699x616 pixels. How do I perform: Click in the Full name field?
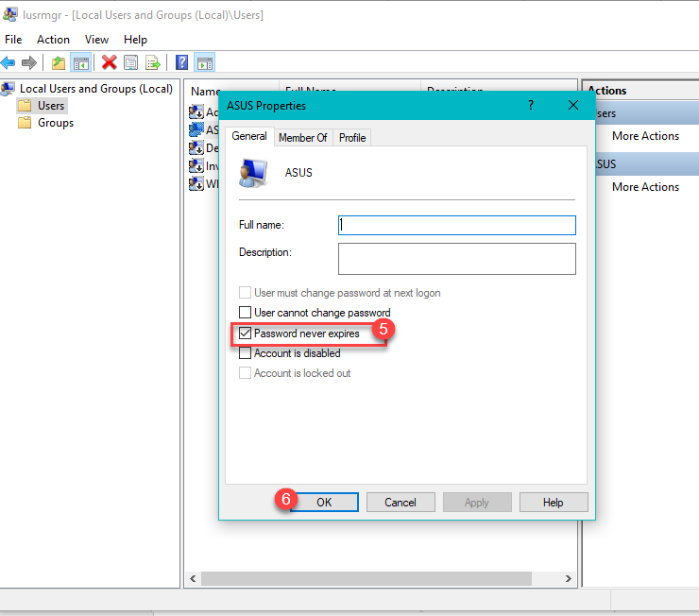[457, 225]
